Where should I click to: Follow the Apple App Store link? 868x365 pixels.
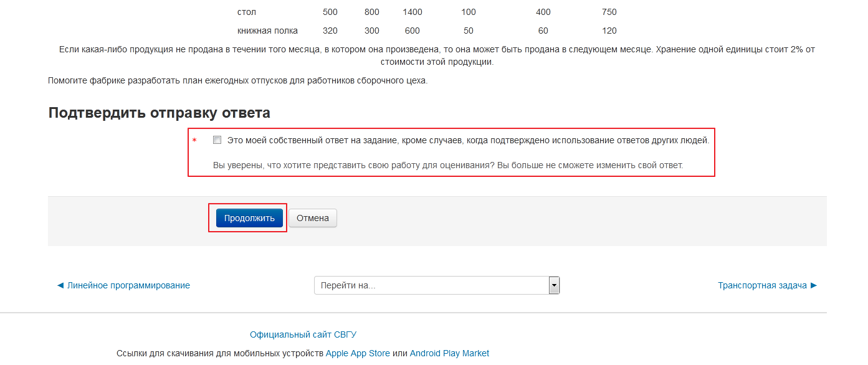357,353
